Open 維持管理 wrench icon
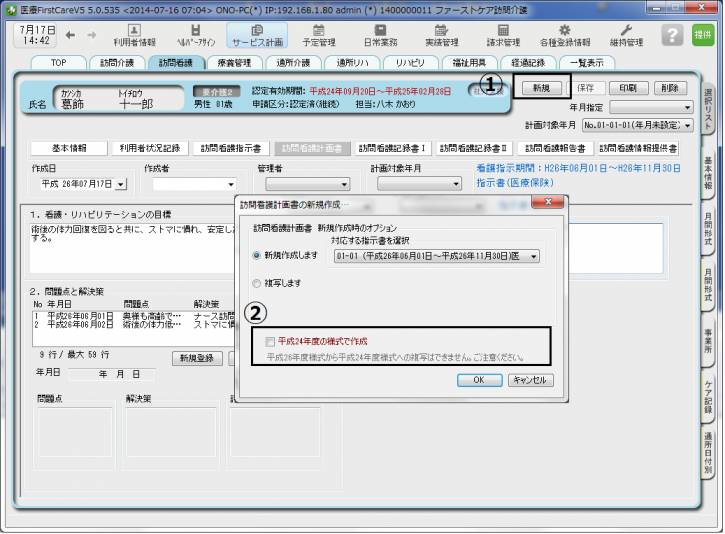 [x=627, y=35]
